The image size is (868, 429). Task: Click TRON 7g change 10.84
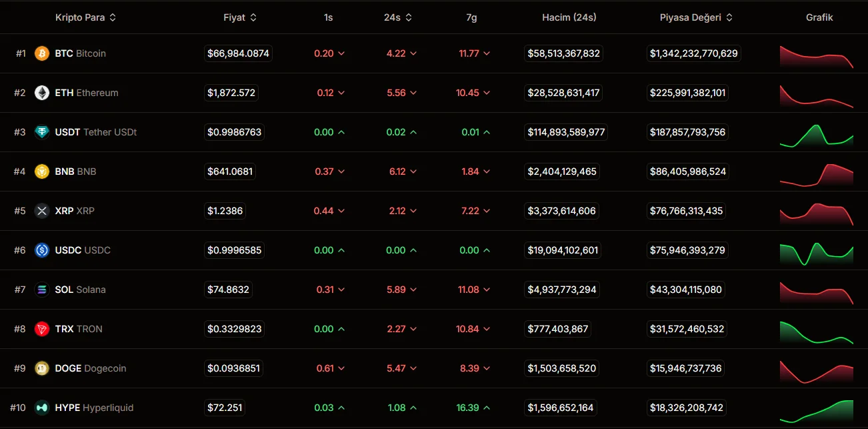pyautogui.click(x=473, y=329)
